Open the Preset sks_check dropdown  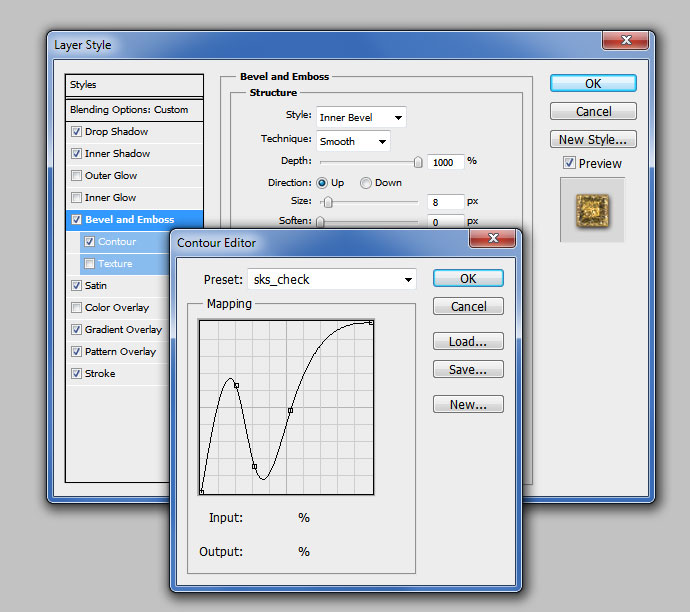tap(408, 280)
